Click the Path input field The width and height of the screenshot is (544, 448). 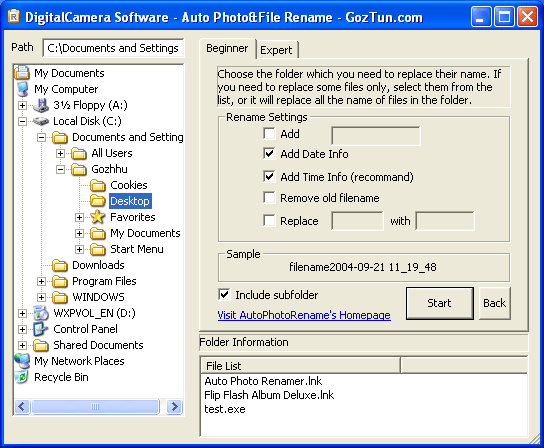click(x=113, y=48)
